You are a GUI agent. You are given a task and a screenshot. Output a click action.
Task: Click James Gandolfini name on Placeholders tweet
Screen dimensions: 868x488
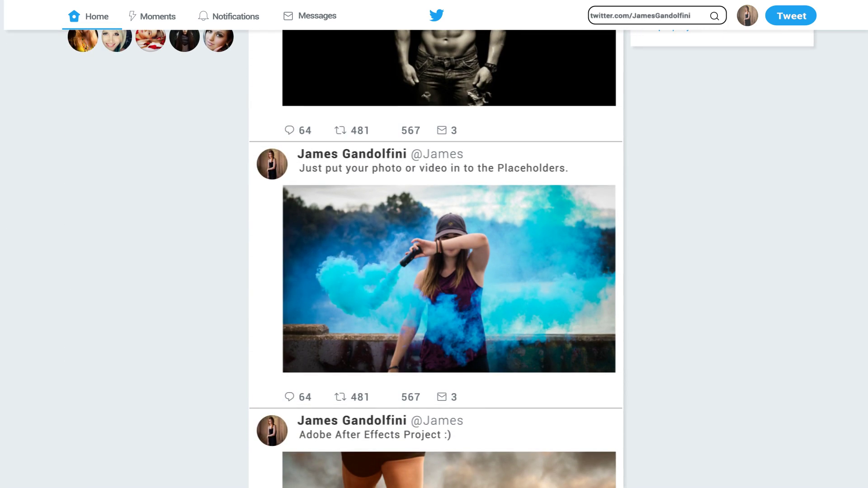pos(352,154)
